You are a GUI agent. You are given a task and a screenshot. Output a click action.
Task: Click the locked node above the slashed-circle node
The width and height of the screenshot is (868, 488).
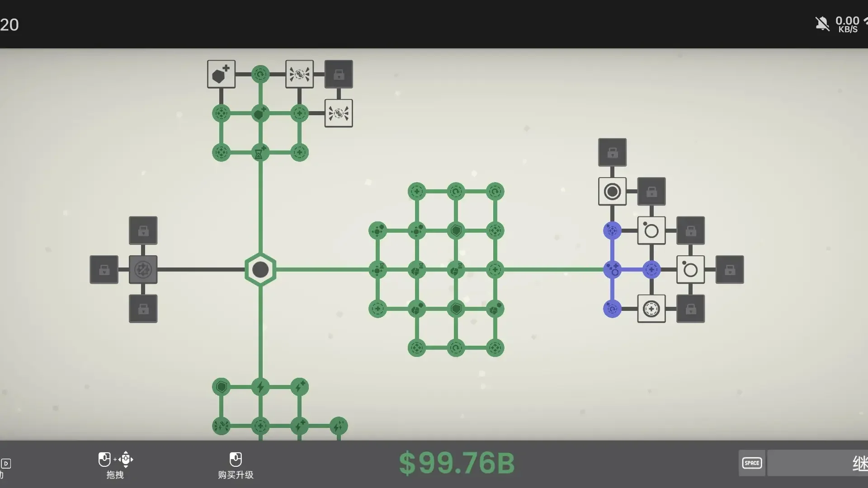(x=143, y=230)
